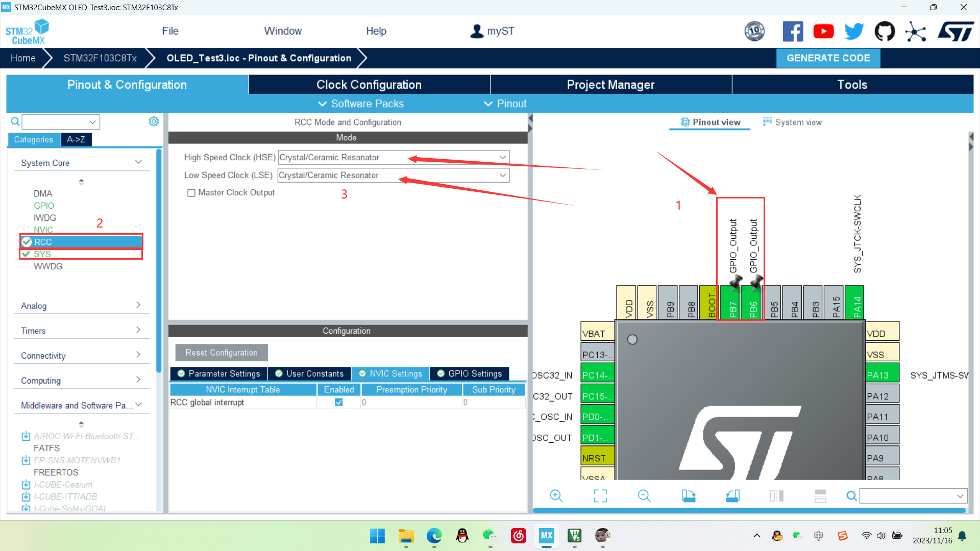Fit chip to view with frame icon
This screenshot has height=551, width=980.
click(x=600, y=496)
